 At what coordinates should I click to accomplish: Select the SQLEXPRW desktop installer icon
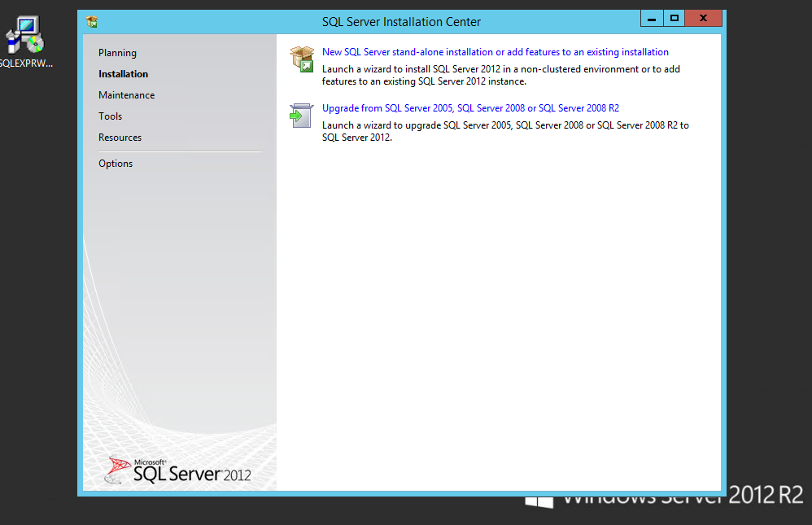24,42
